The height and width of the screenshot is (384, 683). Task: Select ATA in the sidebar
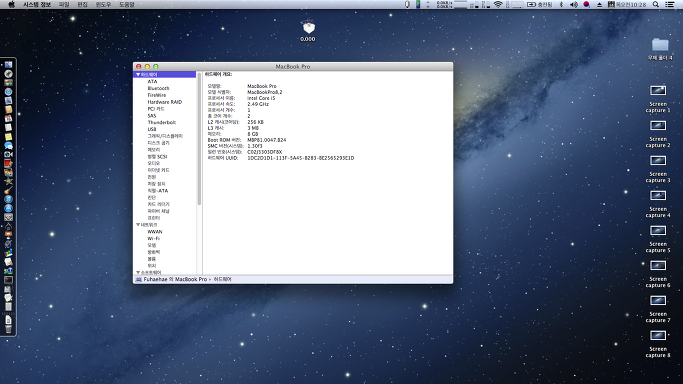pyautogui.click(x=152, y=81)
